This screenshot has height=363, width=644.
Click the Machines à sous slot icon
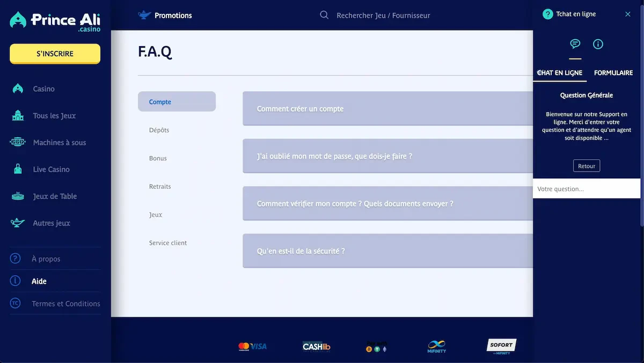pos(18,143)
